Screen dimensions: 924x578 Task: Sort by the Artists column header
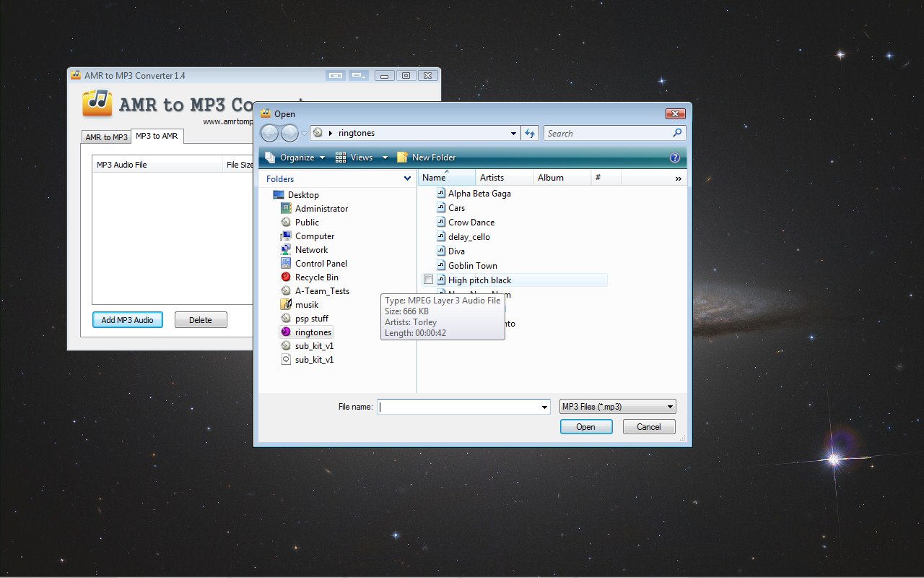[505, 178]
